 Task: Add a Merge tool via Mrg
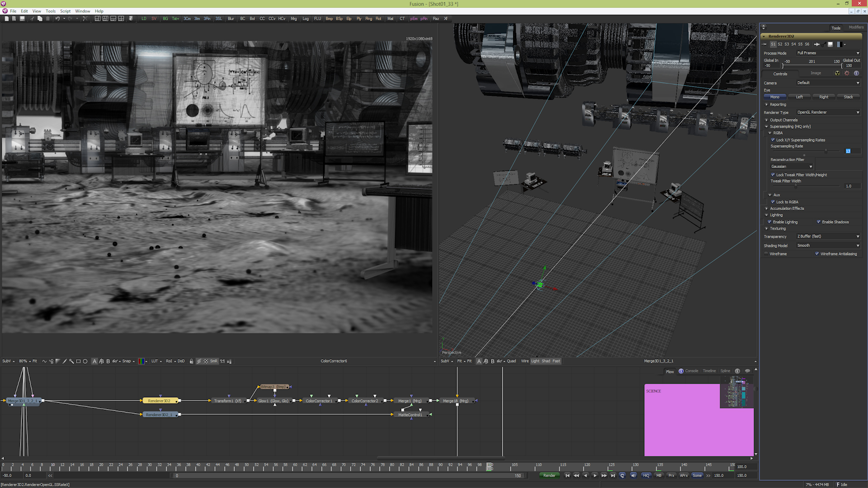click(x=293, y=19)
